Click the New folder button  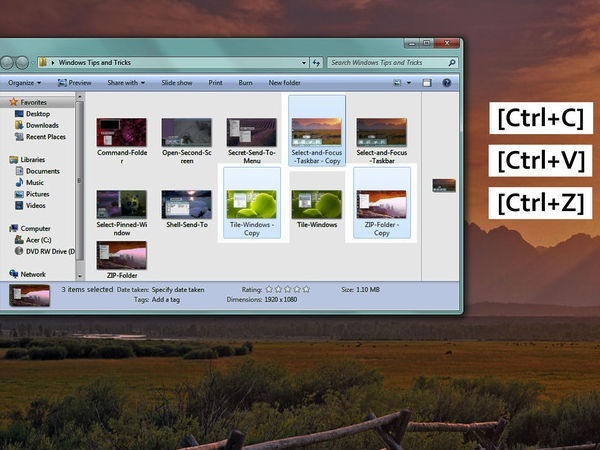(x=284, y=82)
